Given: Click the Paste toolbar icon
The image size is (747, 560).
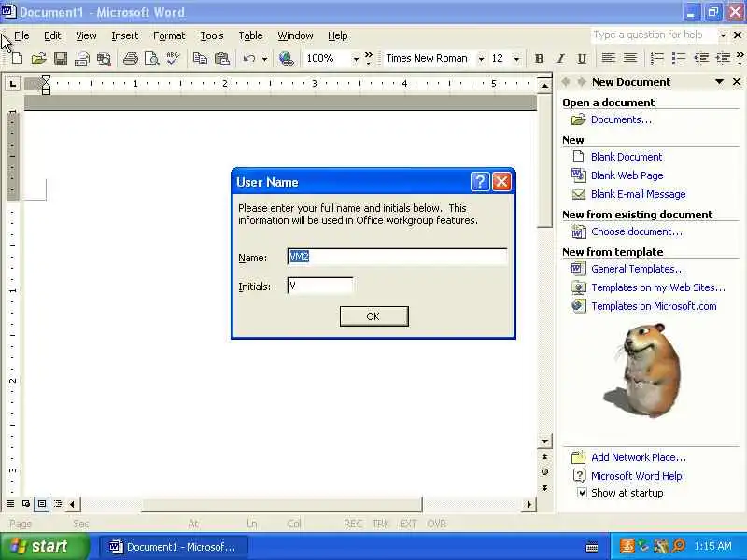Looking at the screenshot, I should (x=222, y=59).
